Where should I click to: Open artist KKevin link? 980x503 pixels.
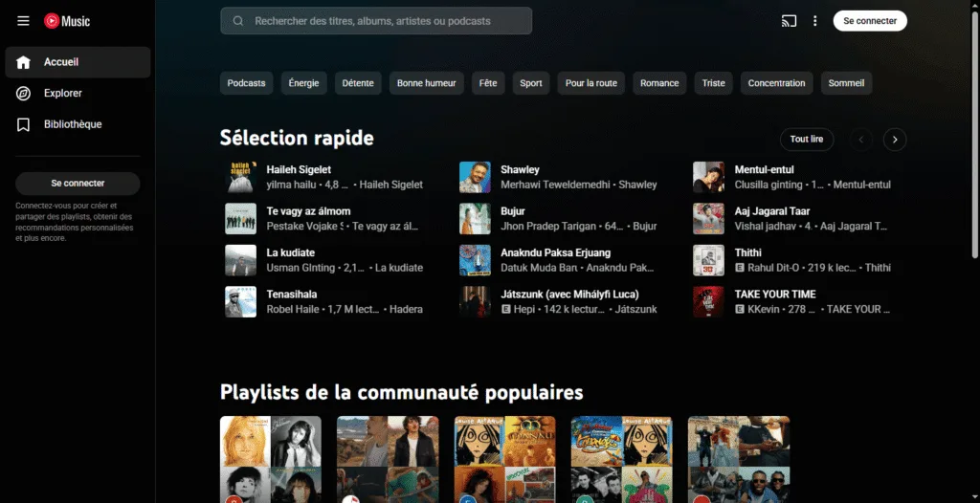point(764,309)
